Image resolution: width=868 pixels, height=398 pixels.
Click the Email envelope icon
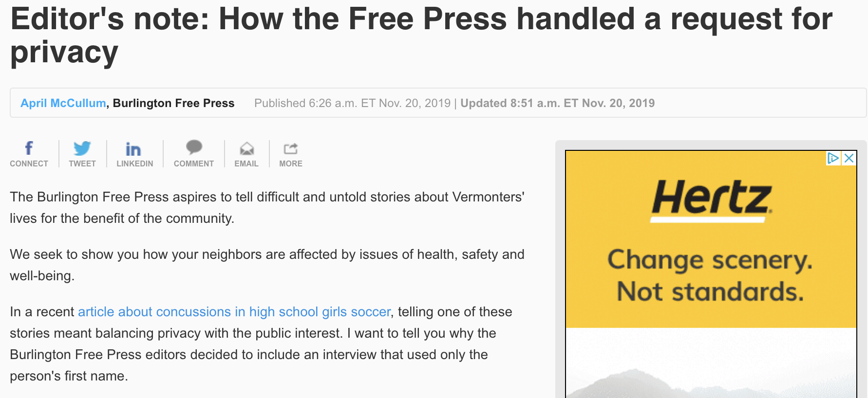(246, 148)
